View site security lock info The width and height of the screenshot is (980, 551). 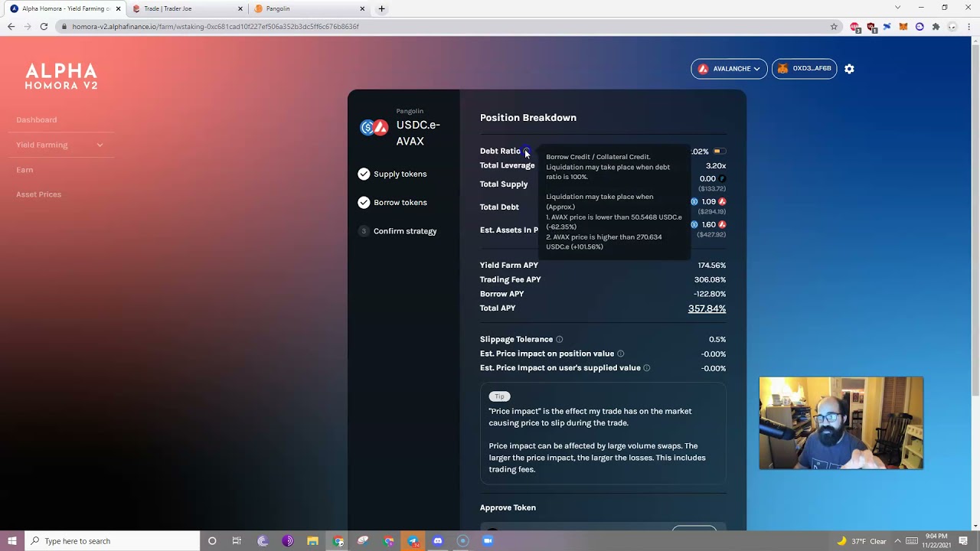pyautogui.click(x=65, y=27)
